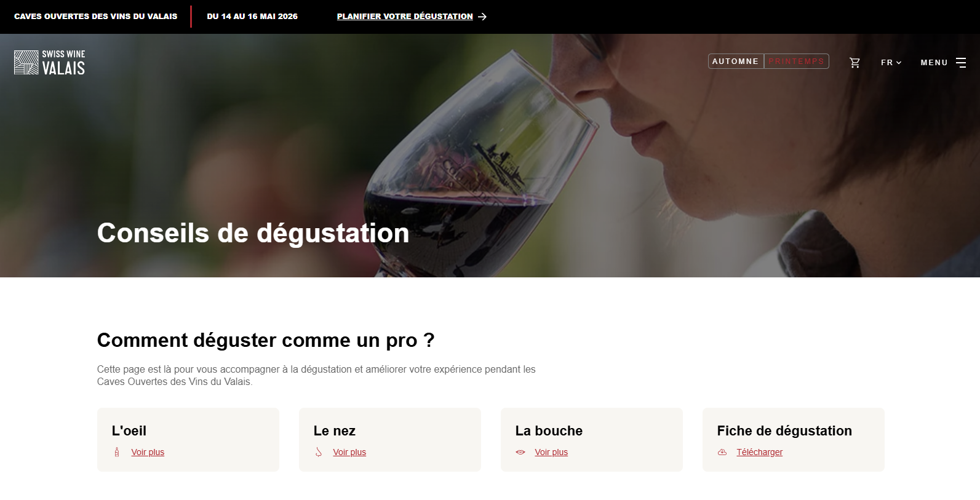Click the lips icon under La bouche

[520, 452]
